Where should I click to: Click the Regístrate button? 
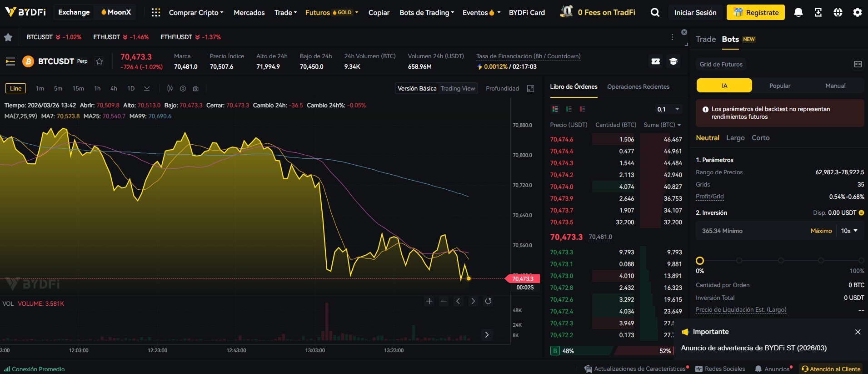coord(756,13)
